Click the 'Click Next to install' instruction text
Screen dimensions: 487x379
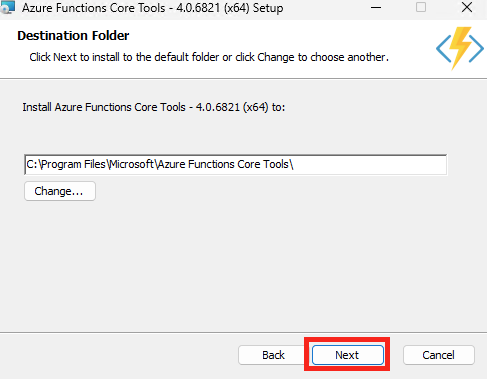[x=209, y=57]
